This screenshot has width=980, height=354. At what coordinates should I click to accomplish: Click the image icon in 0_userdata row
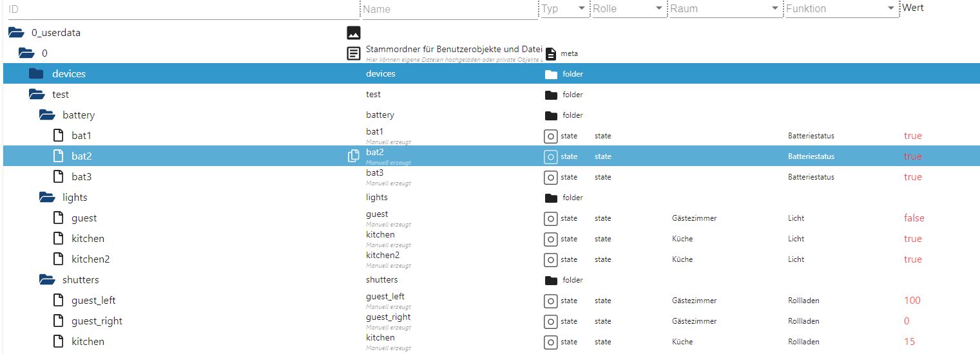coord(354,33)
